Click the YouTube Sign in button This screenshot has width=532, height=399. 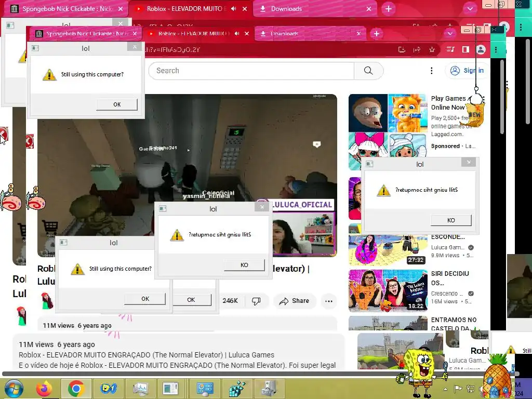[x=467, y=71]
